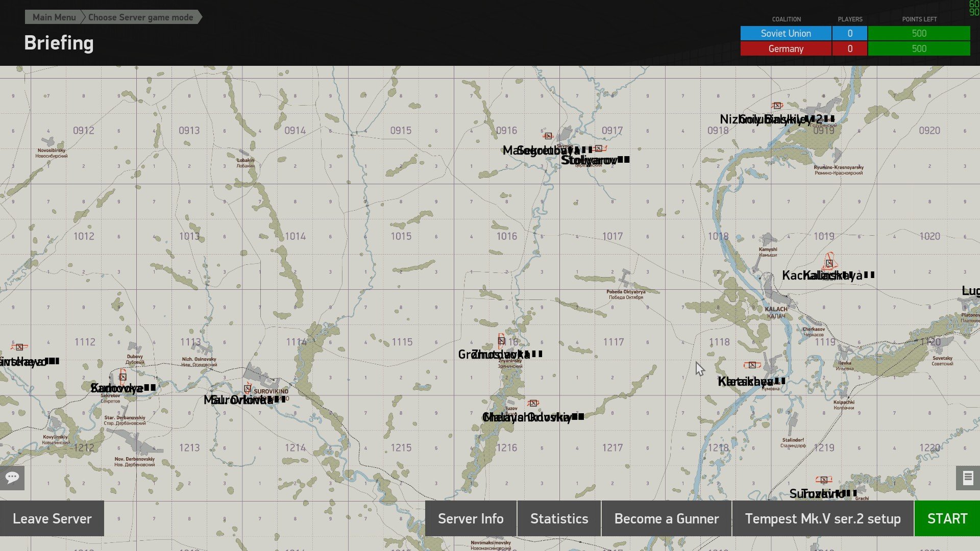Click grid square number 0913
The image size is (980, 551).
point(189,131)
